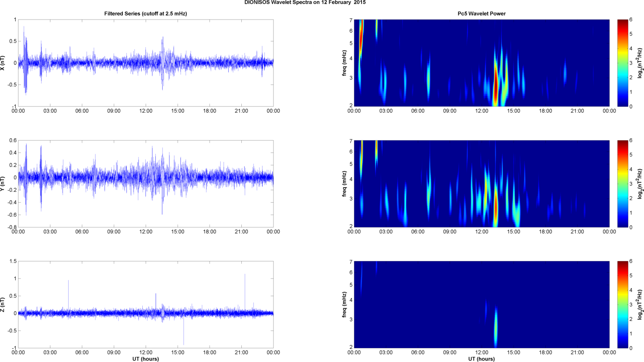Click the '1.5' tick on the Z axis

click(13, 261)
